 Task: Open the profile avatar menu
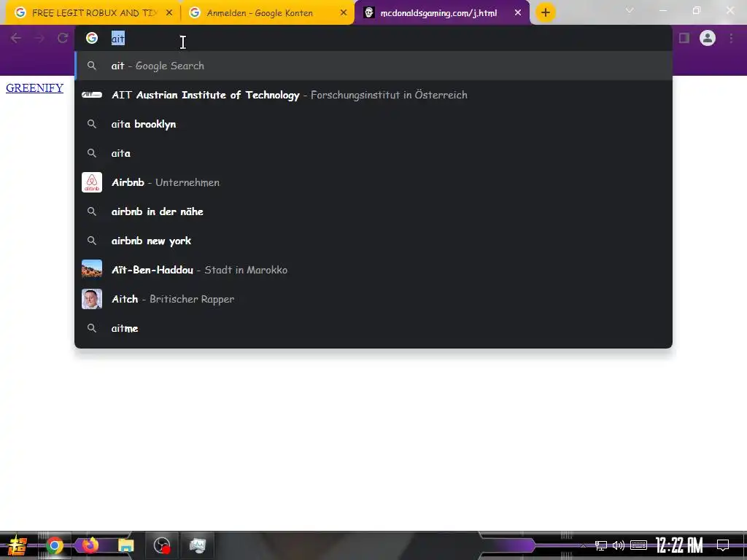(708, 38)
